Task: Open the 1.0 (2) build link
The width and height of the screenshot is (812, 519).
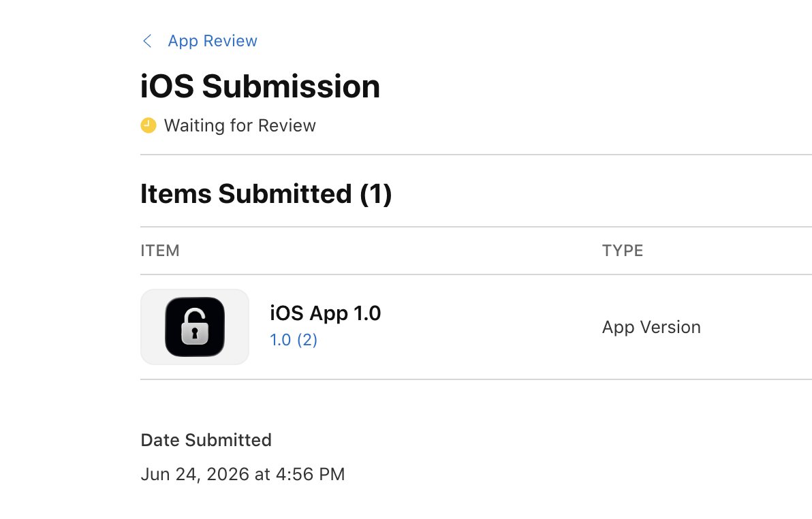Action: pos(294,340)
